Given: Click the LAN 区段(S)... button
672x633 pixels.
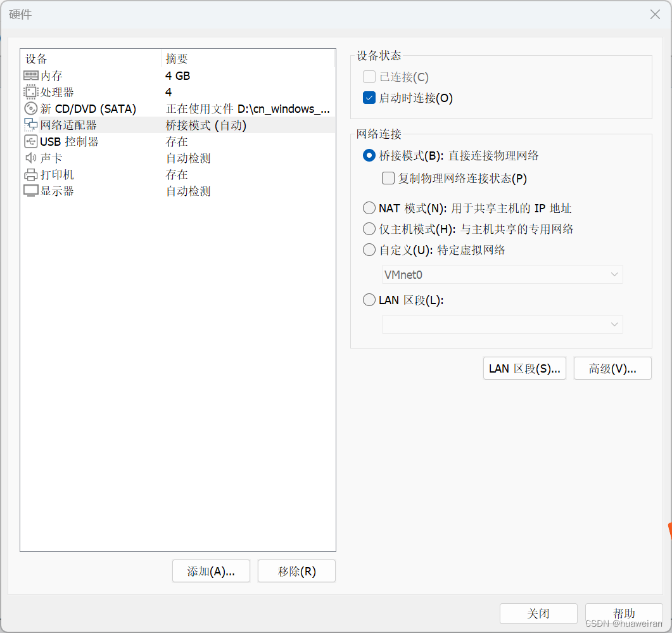Looking at the screenshot, I should [524, 368].
